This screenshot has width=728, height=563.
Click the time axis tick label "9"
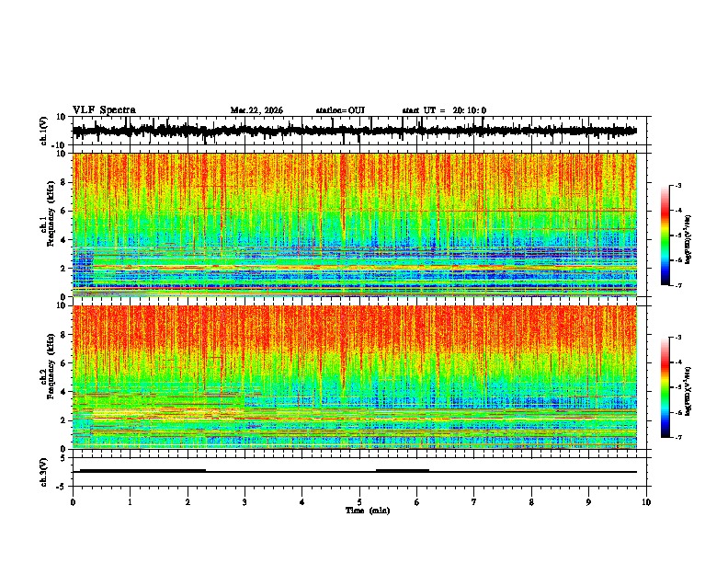point(588,502)
